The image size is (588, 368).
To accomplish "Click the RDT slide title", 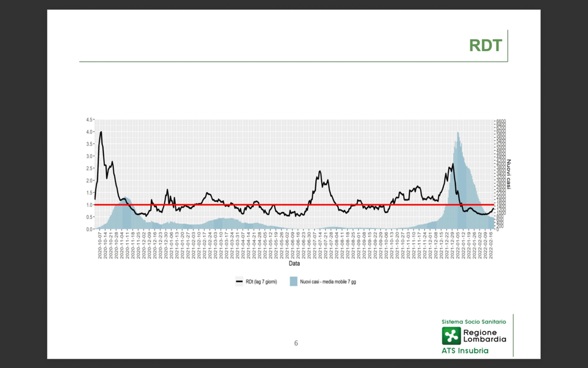I will 485,45.
